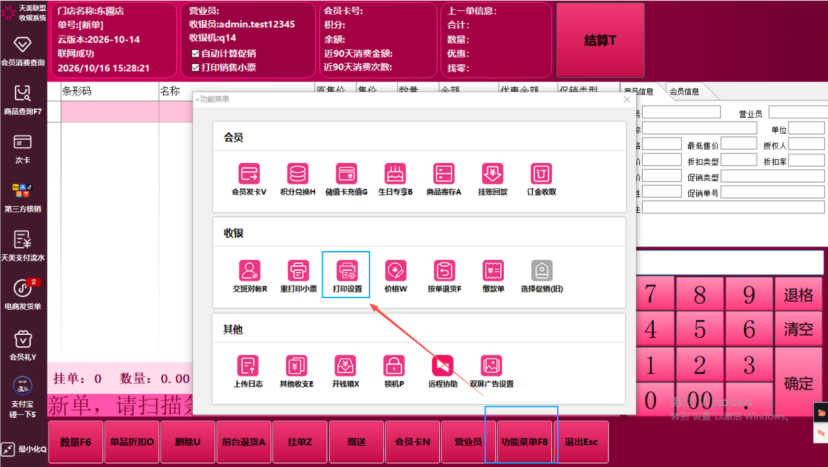Open 按单退货F return by order
This screenshot has width=828, height=467.
click(444, 276)
